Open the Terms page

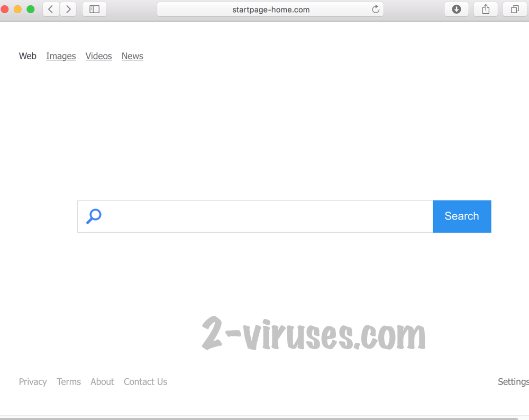click(69, 381)
